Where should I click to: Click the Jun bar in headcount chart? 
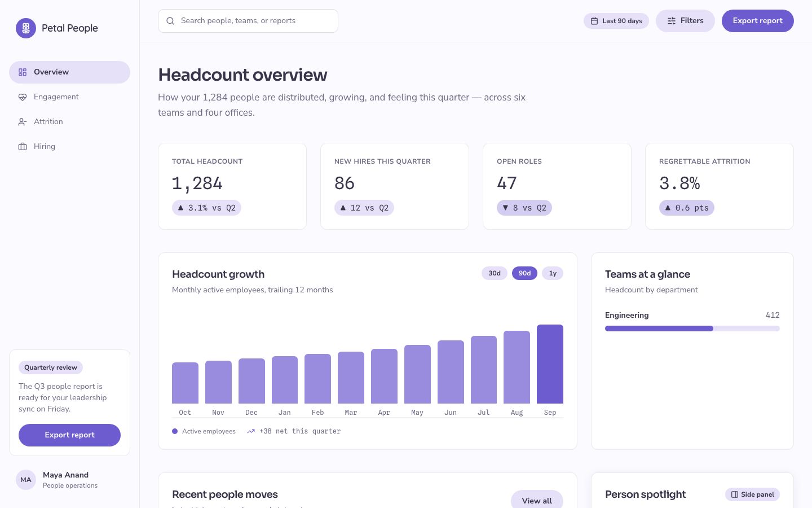coord(451,372)
